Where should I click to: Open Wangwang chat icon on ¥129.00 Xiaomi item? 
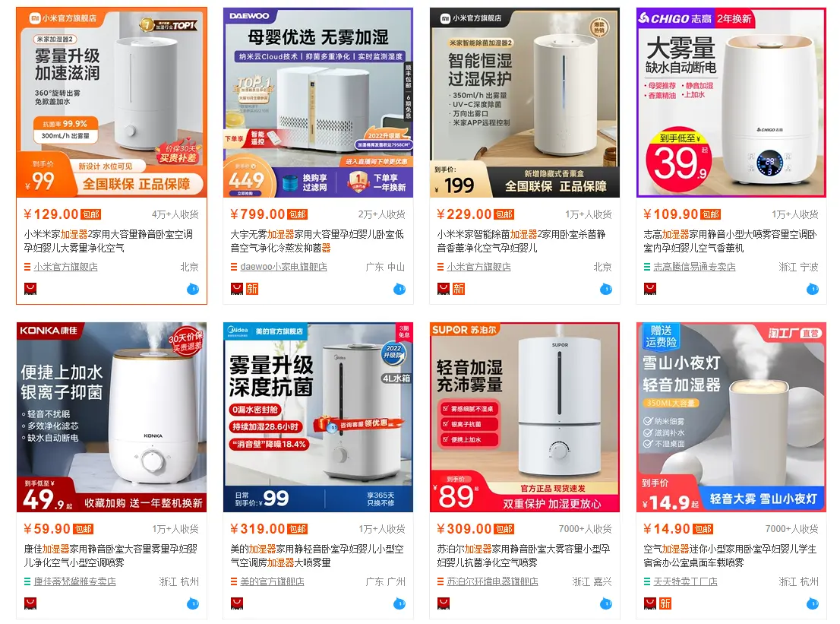(x=193, y=290)
